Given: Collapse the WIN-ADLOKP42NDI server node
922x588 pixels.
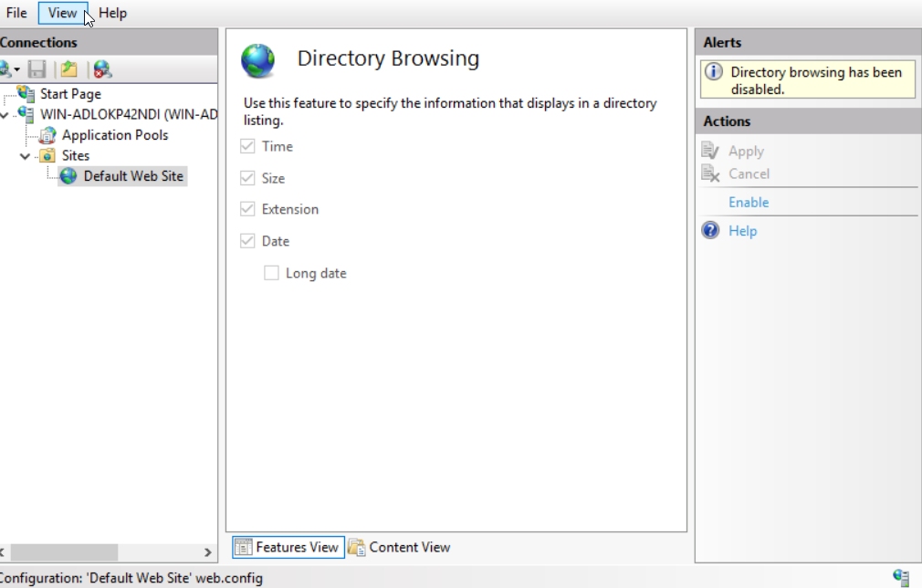Looking at the screenshot, I should (5, 115).
